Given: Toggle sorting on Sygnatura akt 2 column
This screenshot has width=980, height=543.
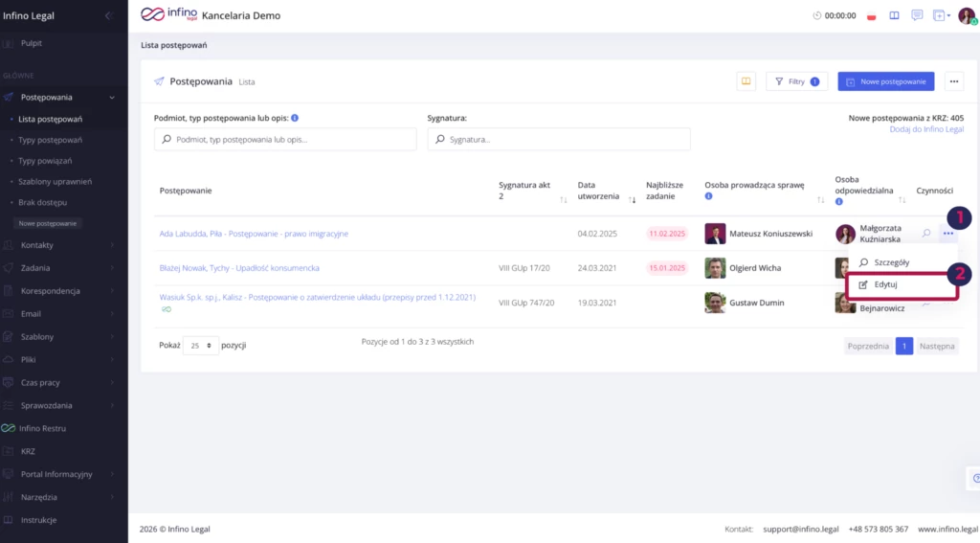Looking at the screenshot, I should pyautogui.click(x=563, y=200).
